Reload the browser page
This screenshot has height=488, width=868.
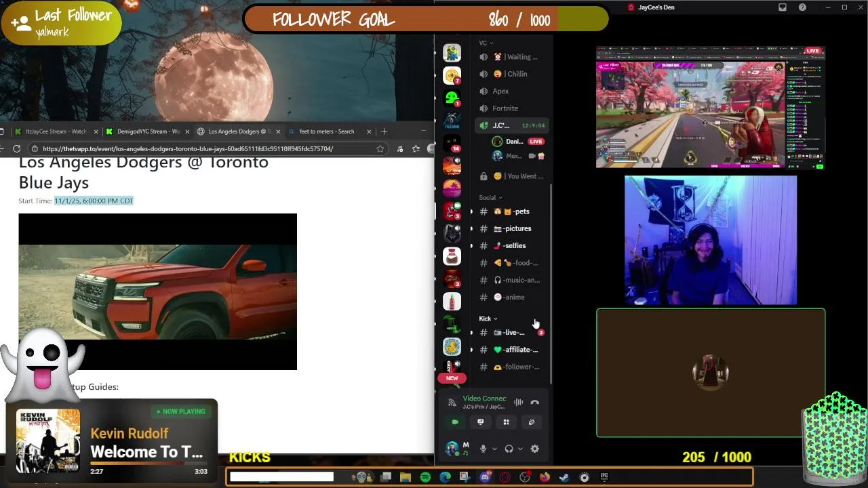click(x=17, y=148)
